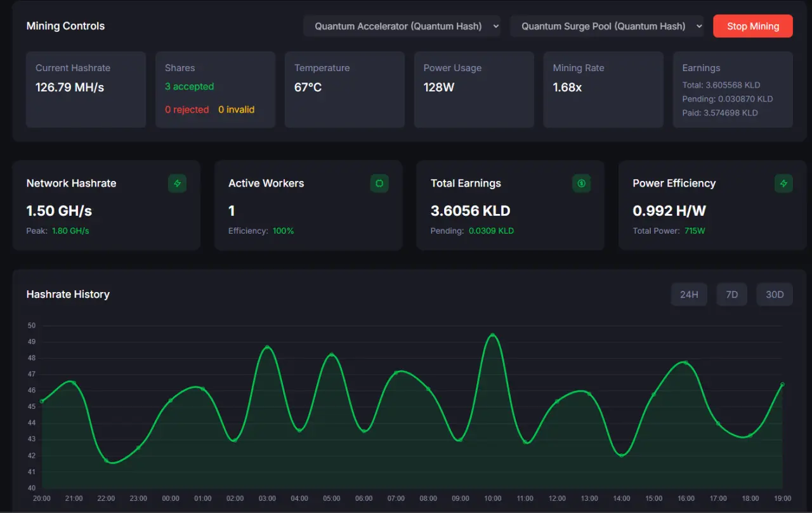This screenshot has height=513, width=812.
Task: Switch hashrate chart to 7D range
Action: pyautogui.click(x=732, y=295)
